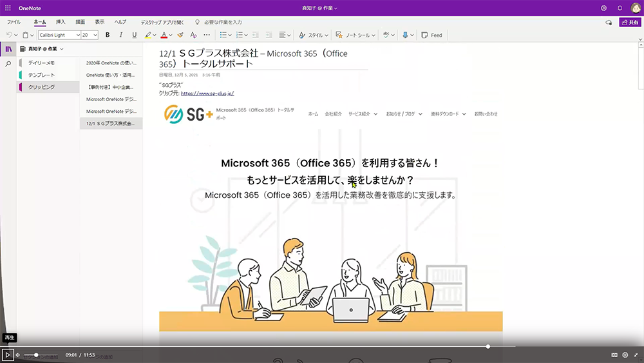Screen dimensions: 644x363
Task: Expand the notebook name dropdown in the sidebar
Action: pyautogui.click(x=62, y=49)
